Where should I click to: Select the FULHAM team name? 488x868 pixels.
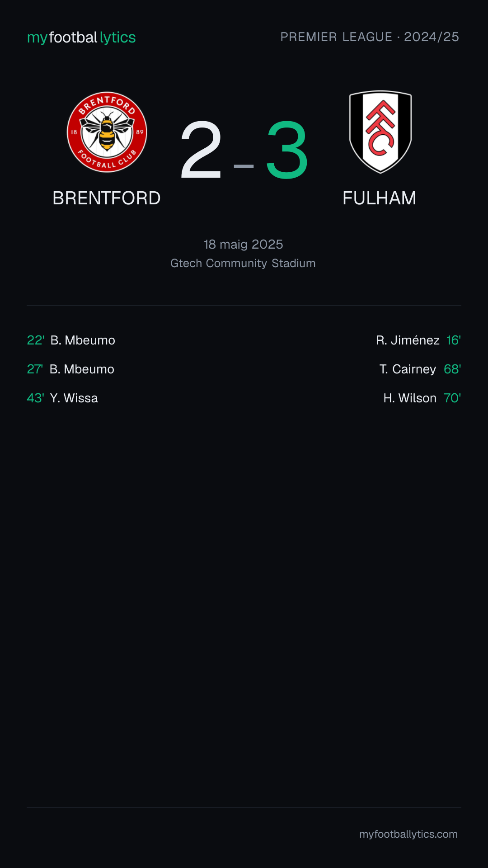point(380,198)
